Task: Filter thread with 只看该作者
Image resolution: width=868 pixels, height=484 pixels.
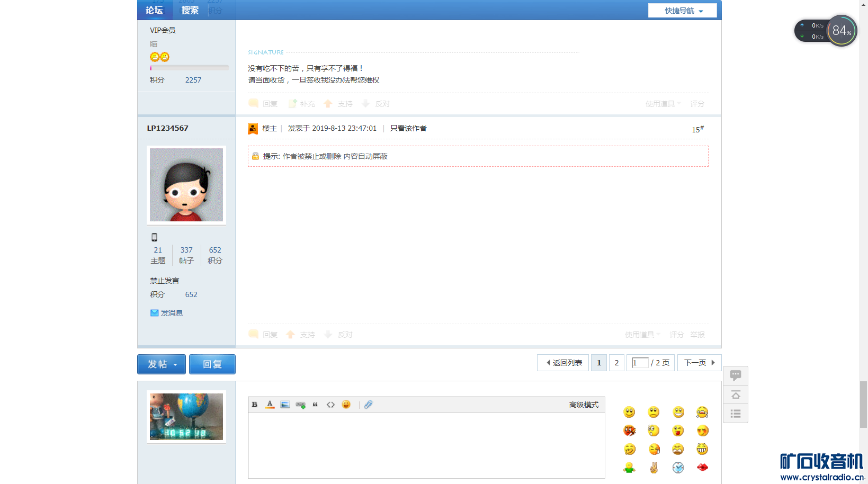Action: [408, 128]
